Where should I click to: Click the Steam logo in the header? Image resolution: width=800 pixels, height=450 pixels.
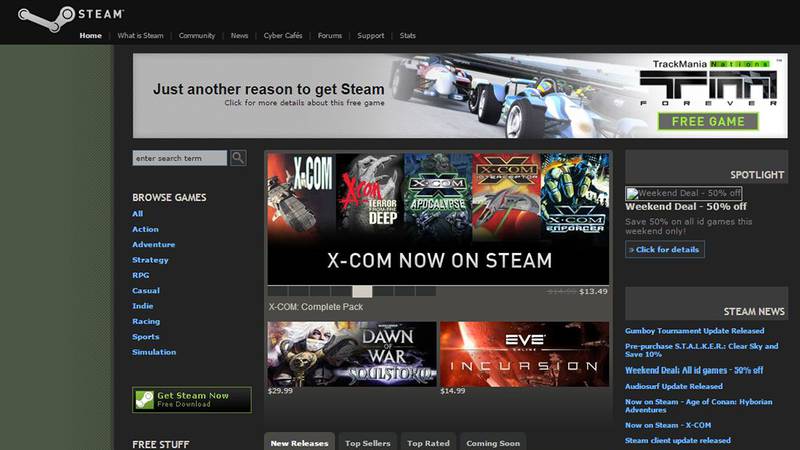70,17
